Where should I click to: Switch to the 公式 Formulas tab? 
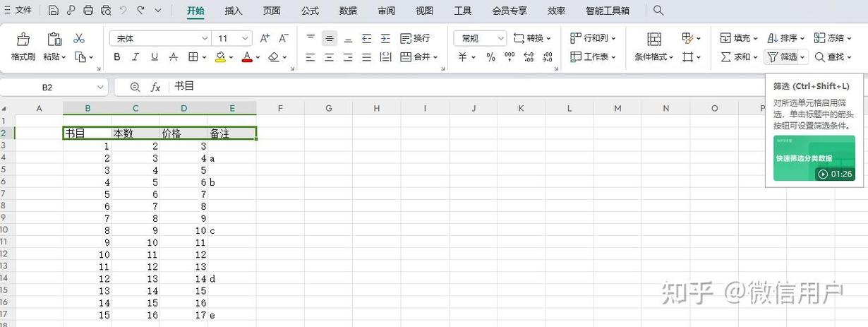pos(310,11)
